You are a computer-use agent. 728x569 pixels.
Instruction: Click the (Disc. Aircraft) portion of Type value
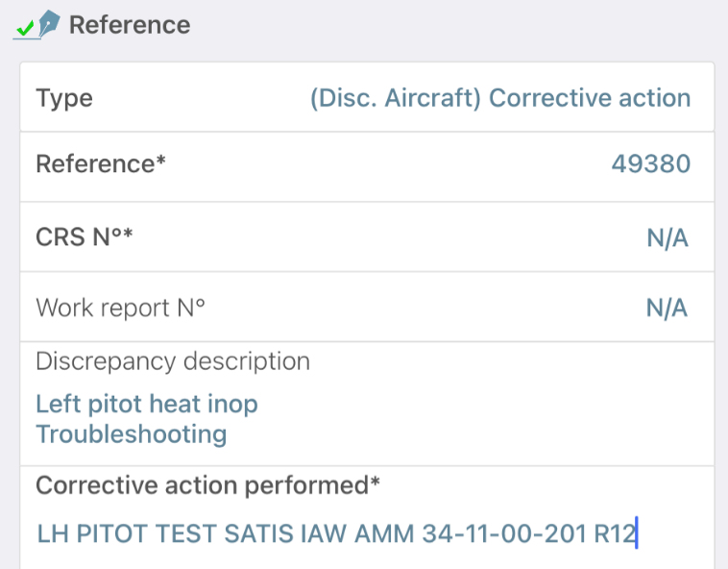(396, 98)
